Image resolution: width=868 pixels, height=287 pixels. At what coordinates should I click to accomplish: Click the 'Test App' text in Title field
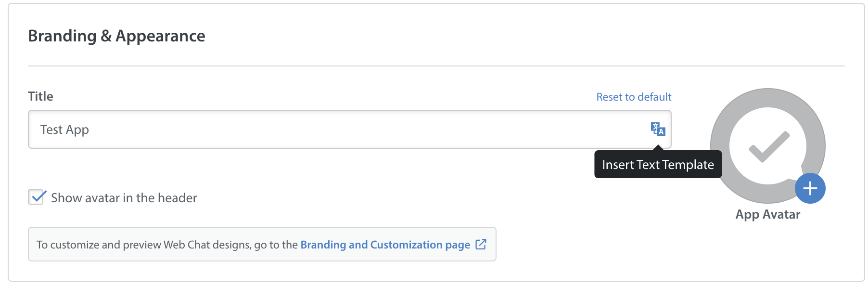64,130
